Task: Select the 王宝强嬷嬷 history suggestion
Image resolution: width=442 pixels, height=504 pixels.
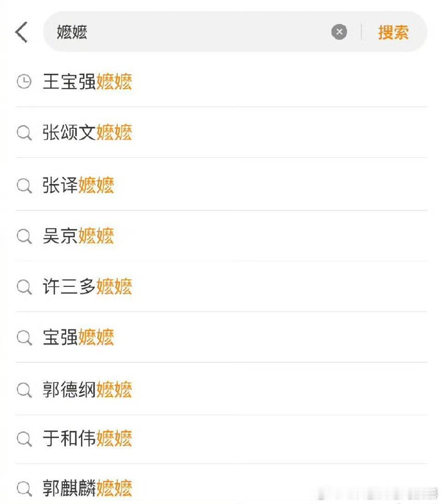Action: [221, 81]
